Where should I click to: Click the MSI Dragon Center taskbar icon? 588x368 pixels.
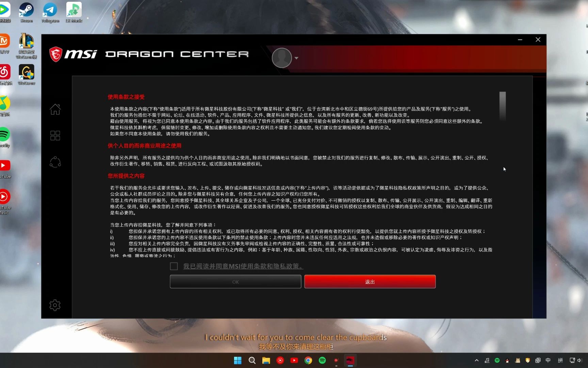(x=350, y=361)
